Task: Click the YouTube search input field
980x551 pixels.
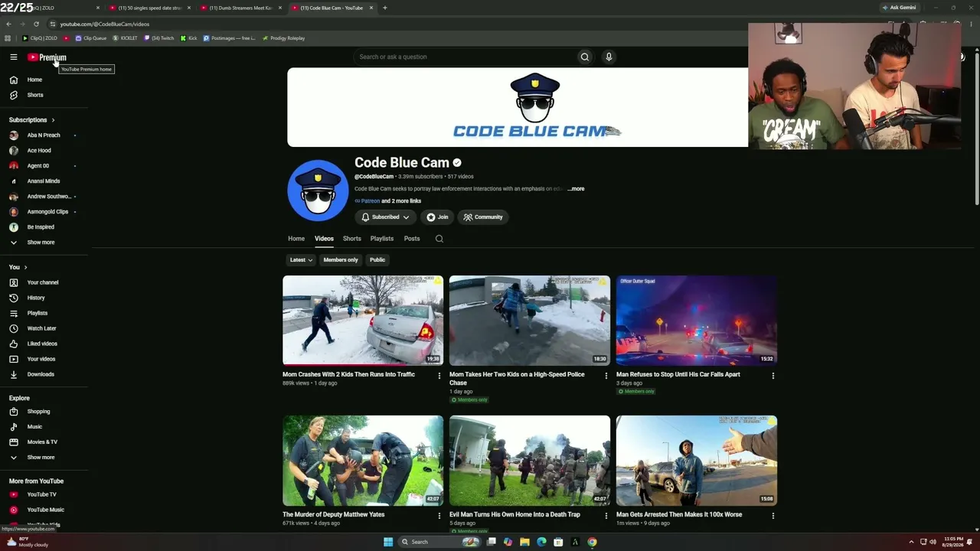Action: pyautogui.click(x=465, y=57)
